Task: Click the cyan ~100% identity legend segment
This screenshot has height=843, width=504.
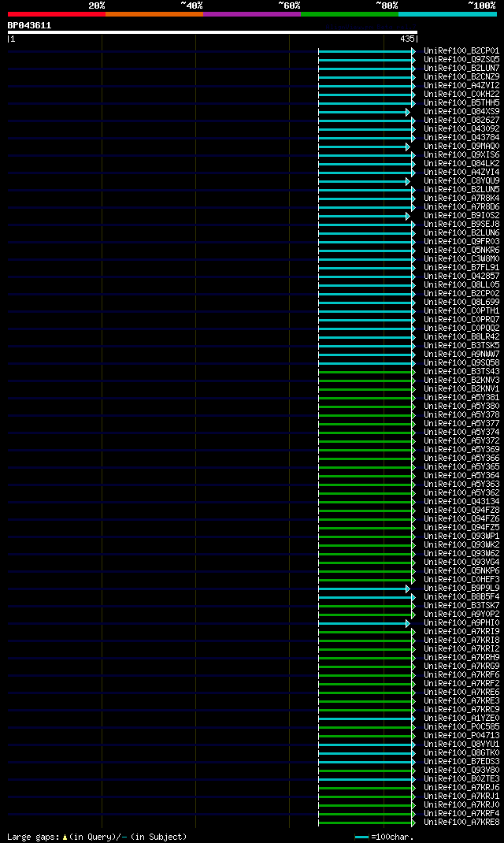Action: point(447,14)
